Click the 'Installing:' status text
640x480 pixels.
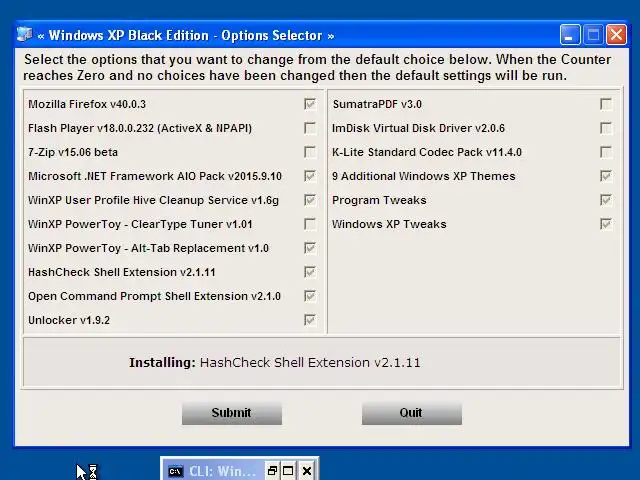[x=162, y=362]
